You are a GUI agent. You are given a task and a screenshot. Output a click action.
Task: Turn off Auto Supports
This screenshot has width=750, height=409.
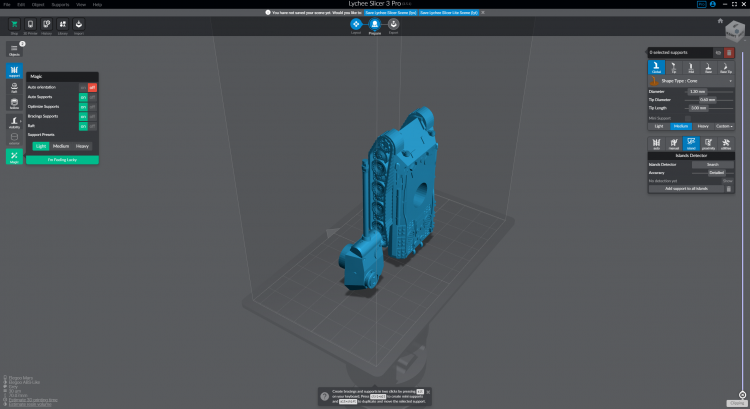(92, 97)
